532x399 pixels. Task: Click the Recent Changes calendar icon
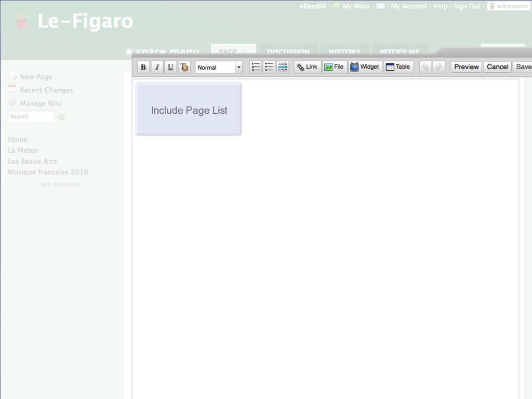coord(12,88)
